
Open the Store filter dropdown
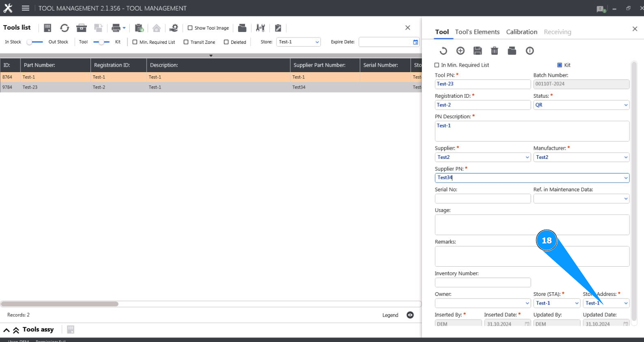317,42
